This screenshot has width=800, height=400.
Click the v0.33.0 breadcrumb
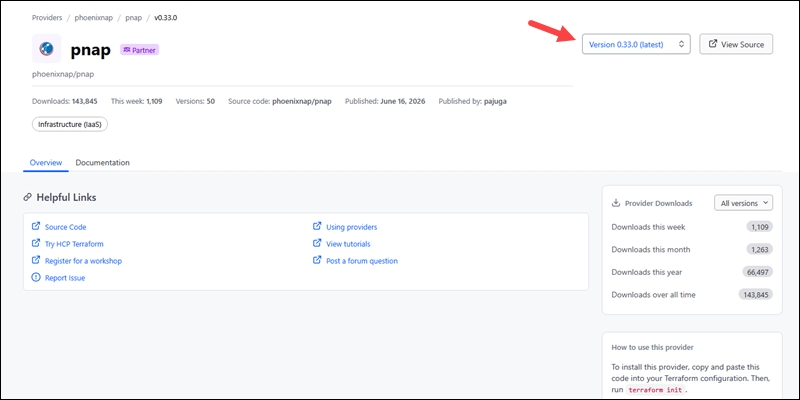(x=166, y=18)
